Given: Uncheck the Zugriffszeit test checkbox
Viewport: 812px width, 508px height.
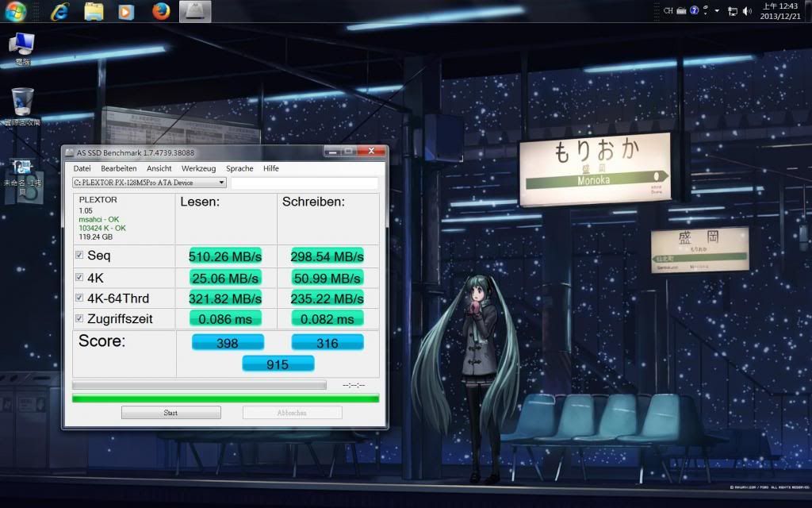Looking at the screenshot, I should coord(79,318).
